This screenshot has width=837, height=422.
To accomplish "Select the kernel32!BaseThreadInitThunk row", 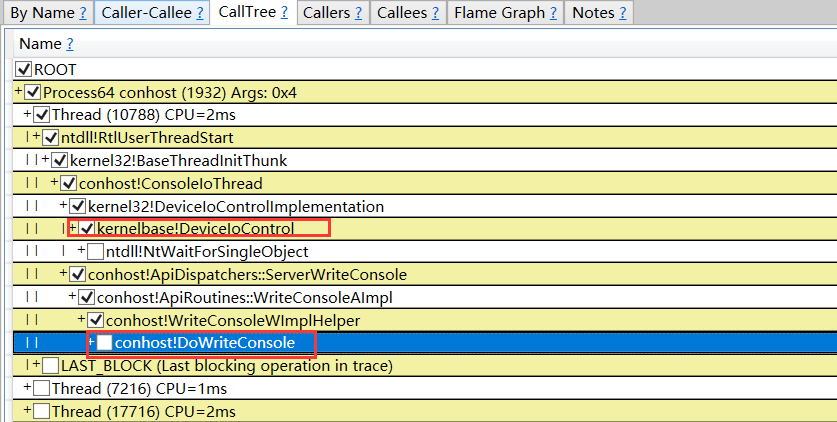I will (178, 160).
